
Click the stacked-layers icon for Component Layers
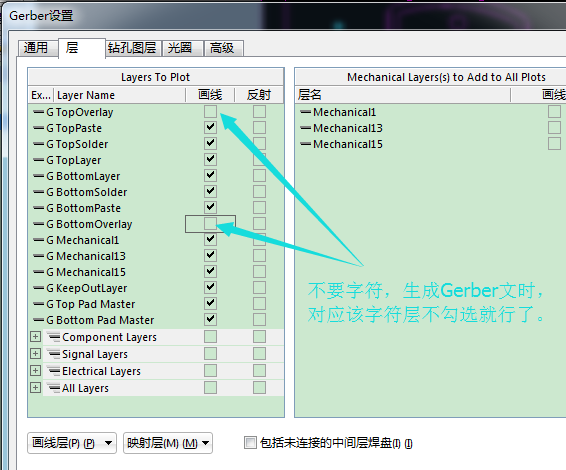coord(54,337)
